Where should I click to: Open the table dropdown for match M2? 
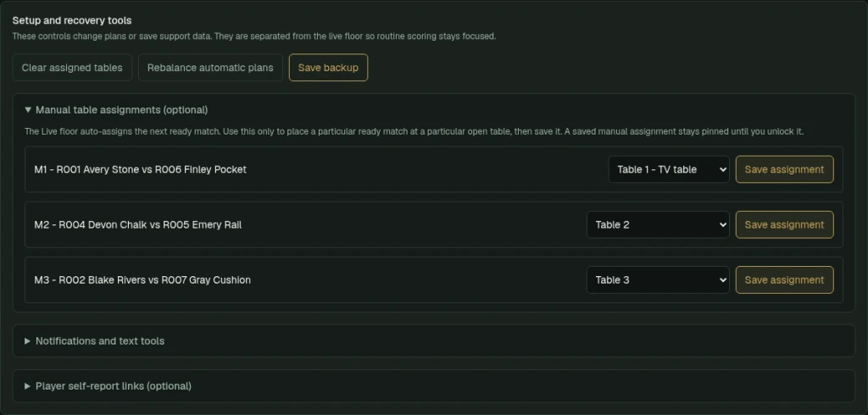(x=658, y=224)
